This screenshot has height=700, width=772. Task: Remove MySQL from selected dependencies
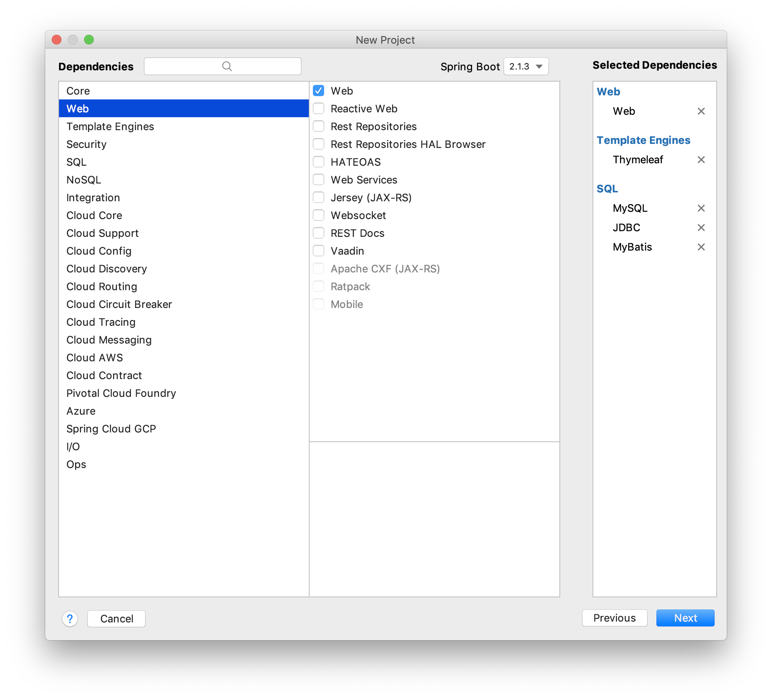pos(701,208)
